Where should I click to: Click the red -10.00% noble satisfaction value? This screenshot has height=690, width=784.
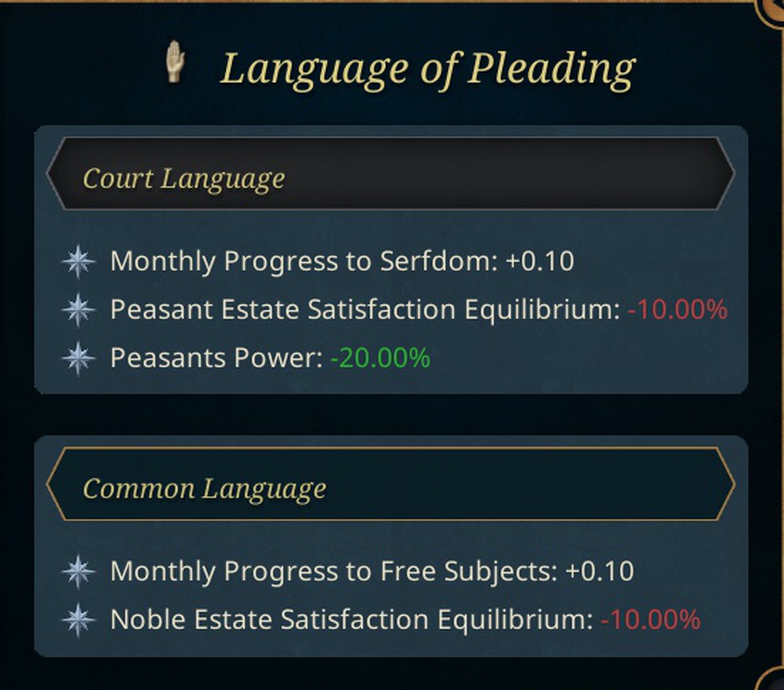pyautogui.click(x=650, y=620)
